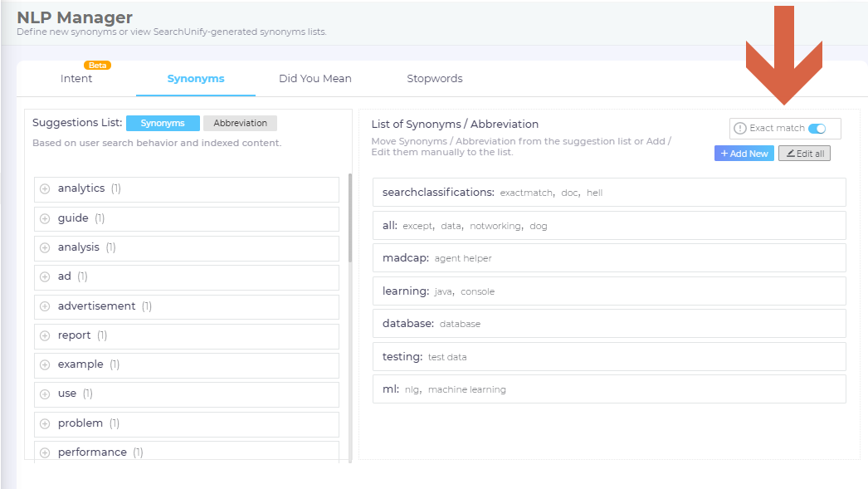The height and width of the screenshot is (489, 868).
Task: Click the Edit all button
Action: coord(804,154)
